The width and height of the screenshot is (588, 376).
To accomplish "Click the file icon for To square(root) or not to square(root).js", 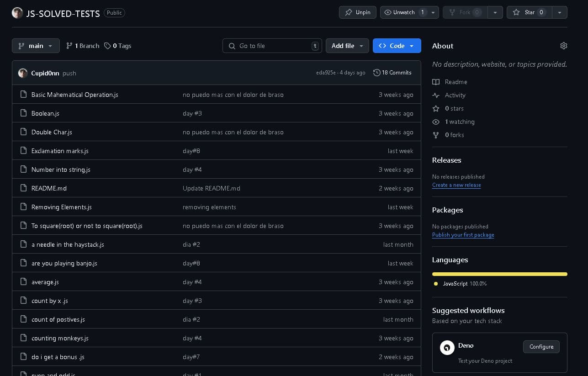I will 23,226.
